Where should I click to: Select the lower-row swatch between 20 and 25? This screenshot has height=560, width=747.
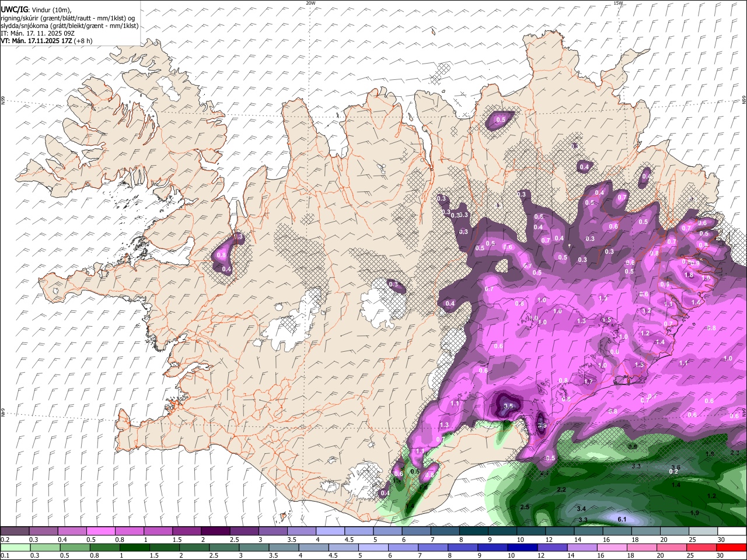(x=672, y=548)
